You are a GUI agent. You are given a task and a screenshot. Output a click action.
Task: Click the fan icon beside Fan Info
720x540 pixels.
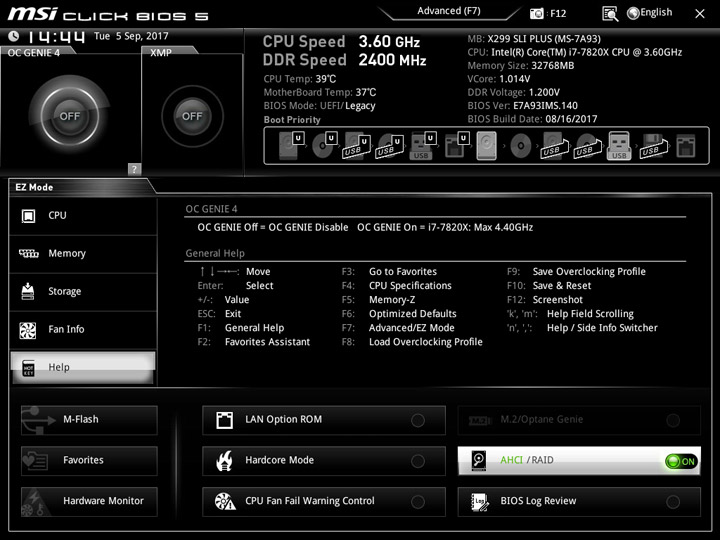[28, 330]
